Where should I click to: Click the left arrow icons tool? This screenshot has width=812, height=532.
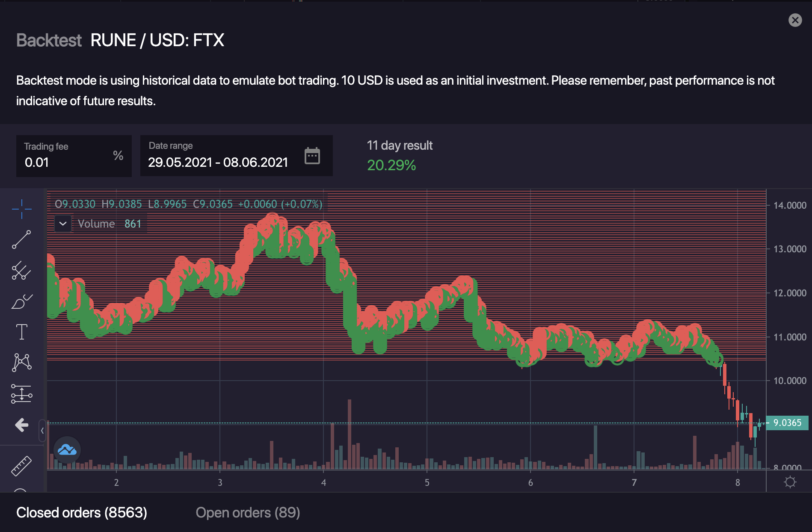coord(21,425)
